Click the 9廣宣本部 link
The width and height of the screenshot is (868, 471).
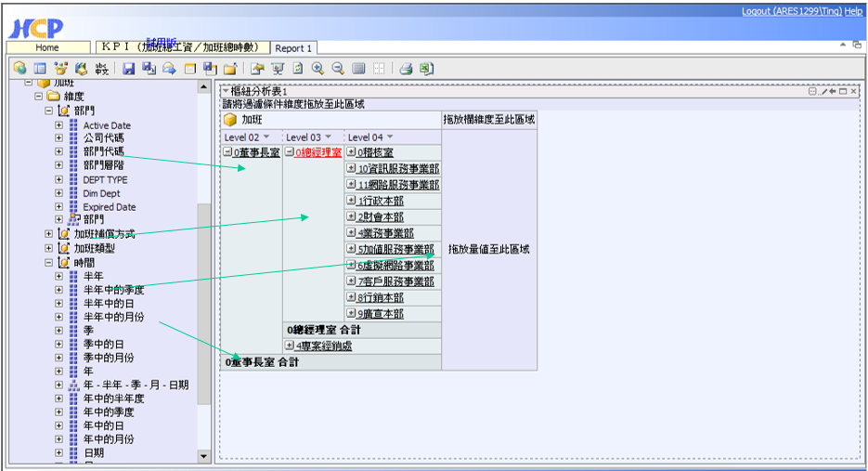pos(381,314)
